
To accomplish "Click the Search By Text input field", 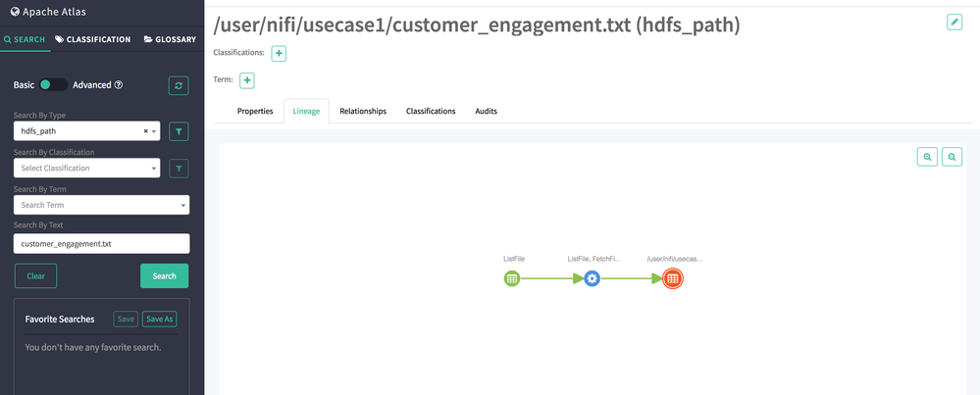I will point(101,243).
